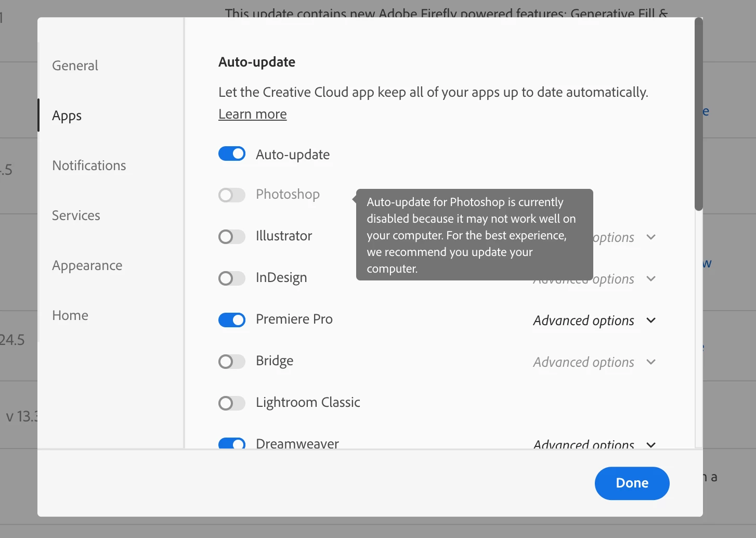
Task: Enable auto-update for Illustrator
Action: (232, 237)
